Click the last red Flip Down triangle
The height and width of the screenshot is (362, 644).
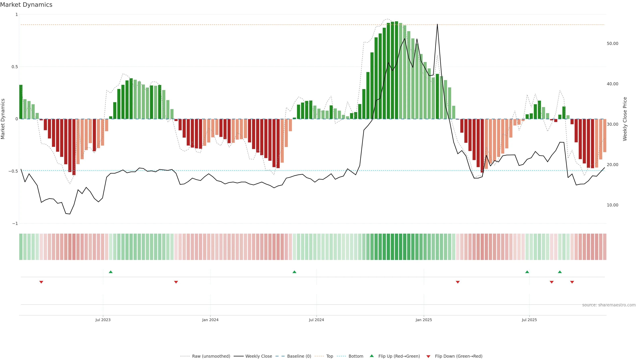[572, 282]
